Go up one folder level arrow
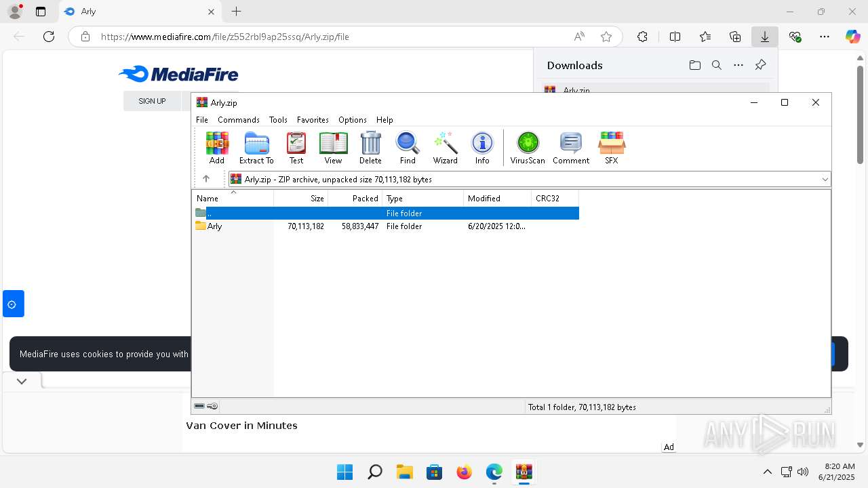This screenshot has width=868, height=488. click(206, 179)
